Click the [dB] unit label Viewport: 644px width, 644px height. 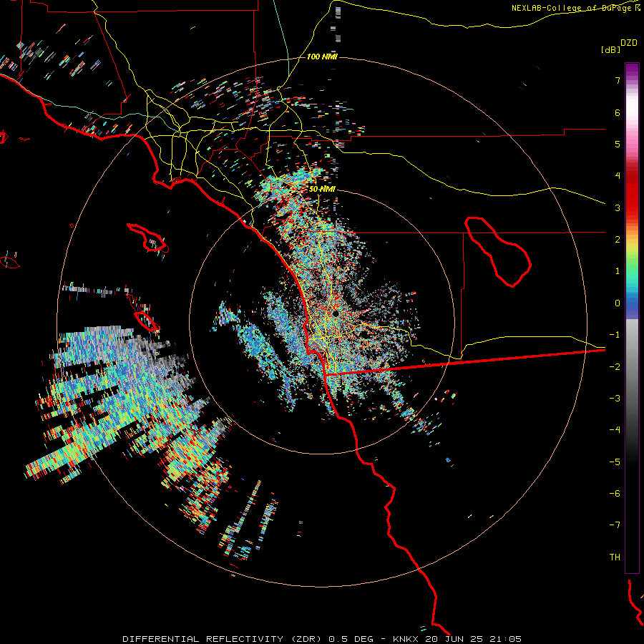point(610,49)
